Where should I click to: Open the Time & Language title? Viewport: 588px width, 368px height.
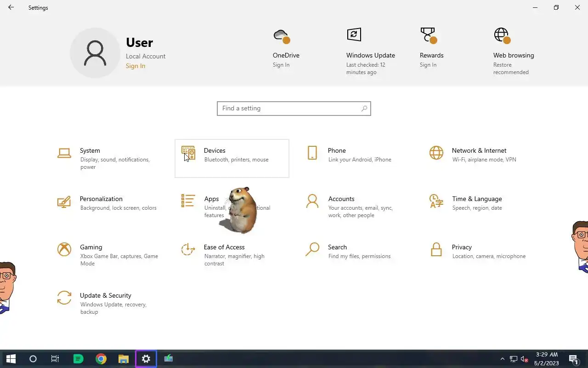pos(477,199)
